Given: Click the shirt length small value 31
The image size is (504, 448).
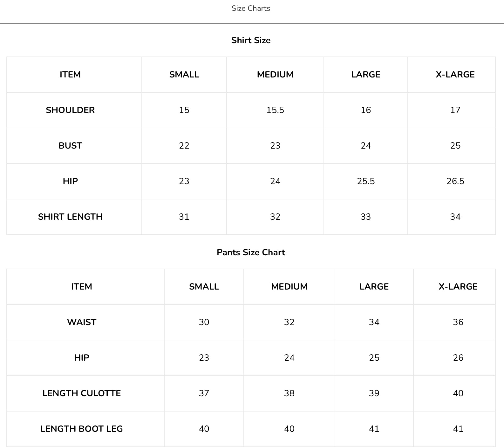Looking at the screenshot, I should 184,217.
